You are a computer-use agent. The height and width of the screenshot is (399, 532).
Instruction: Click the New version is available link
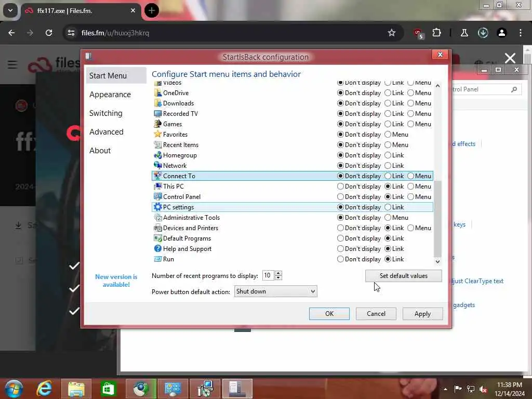tap(116, 281)
